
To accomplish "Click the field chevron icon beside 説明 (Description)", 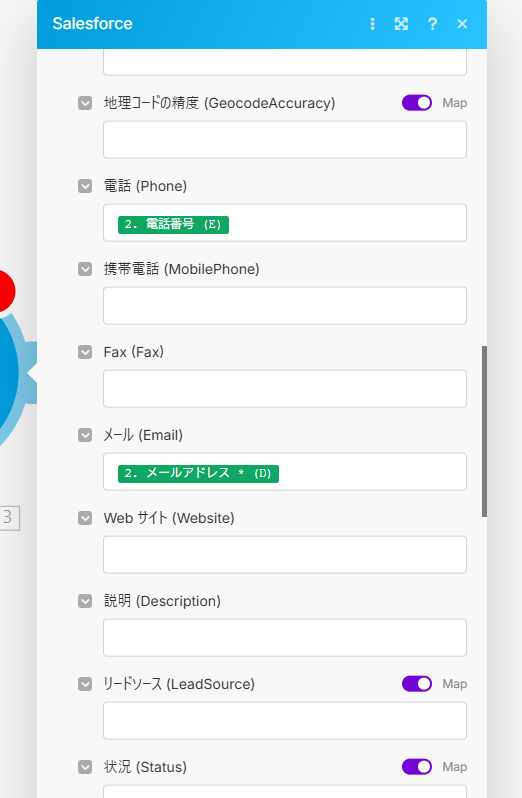I will coord(85,601).
